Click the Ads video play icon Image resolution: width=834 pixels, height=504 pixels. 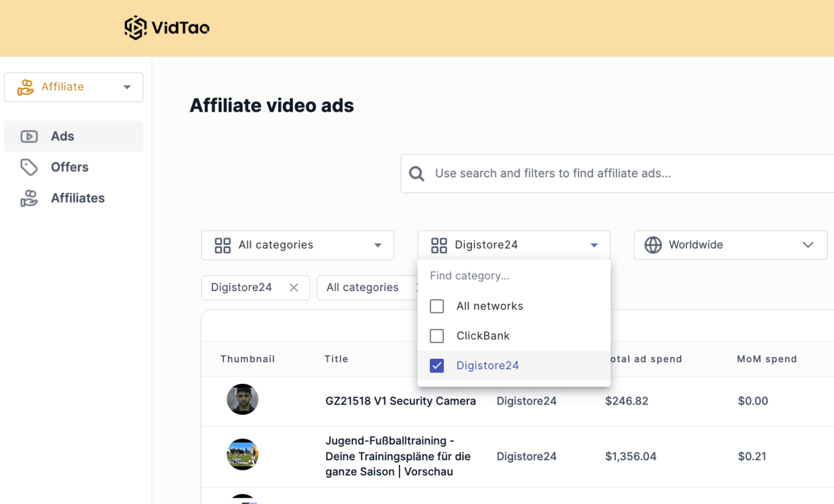[29, 136]
